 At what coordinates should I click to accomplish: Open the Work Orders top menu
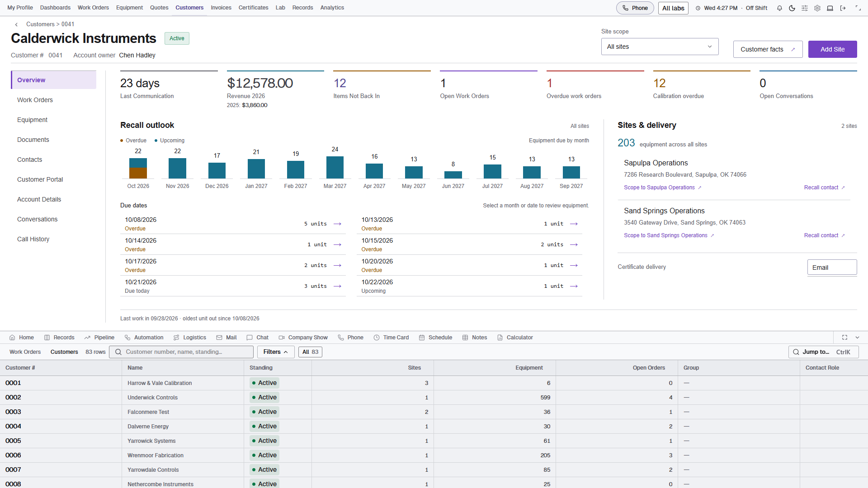[93, 8]
